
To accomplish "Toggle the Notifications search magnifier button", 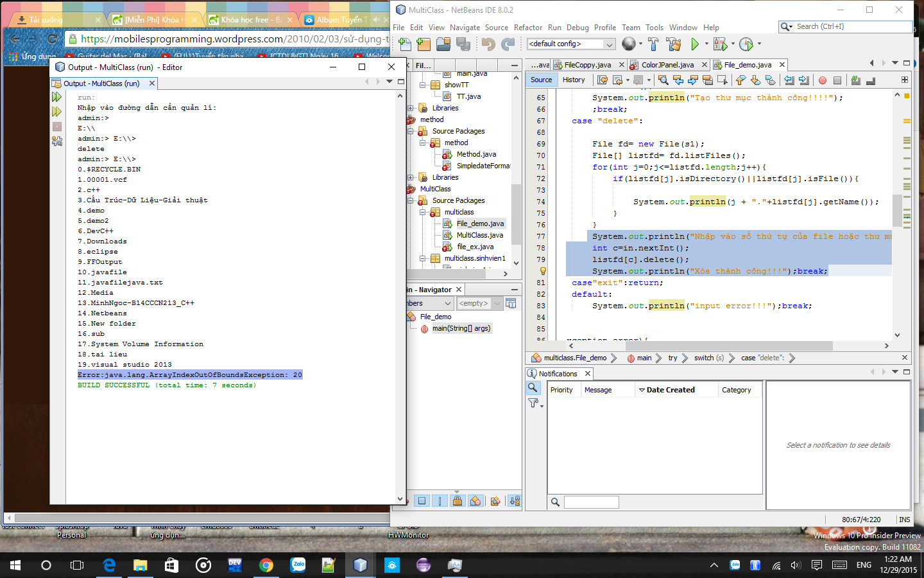I will [533, 387].
